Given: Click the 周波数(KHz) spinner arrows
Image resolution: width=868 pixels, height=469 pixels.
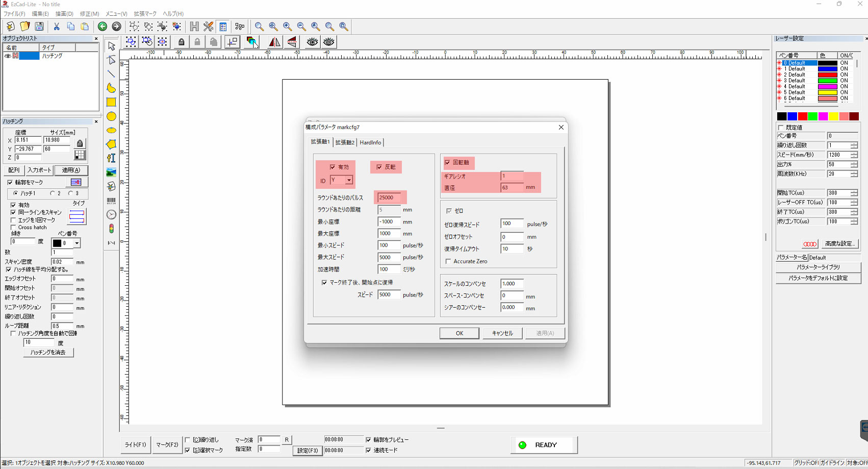Looking at the screenshot, I should tap(854, 174).
